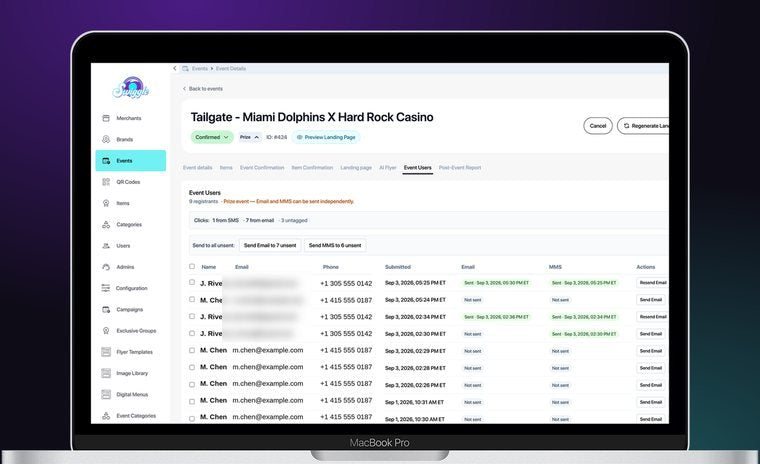Click the eye icon in Preview Landing Page
This screenshot has width=760, height=464.
tap(300, 137)
